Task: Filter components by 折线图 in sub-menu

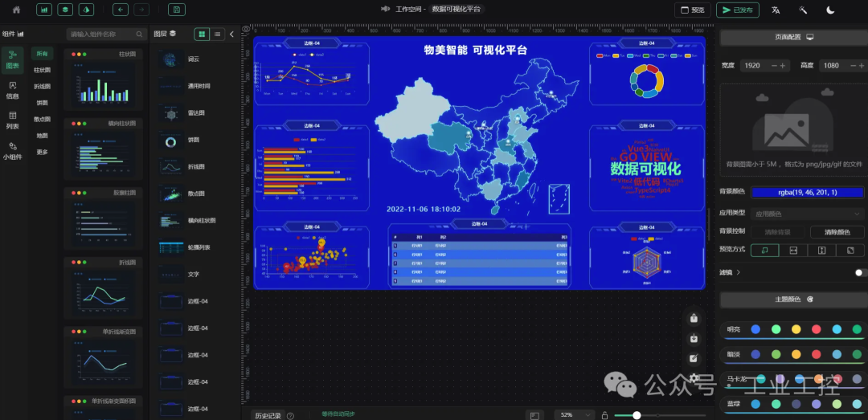Action: click(x=42, y=86)
